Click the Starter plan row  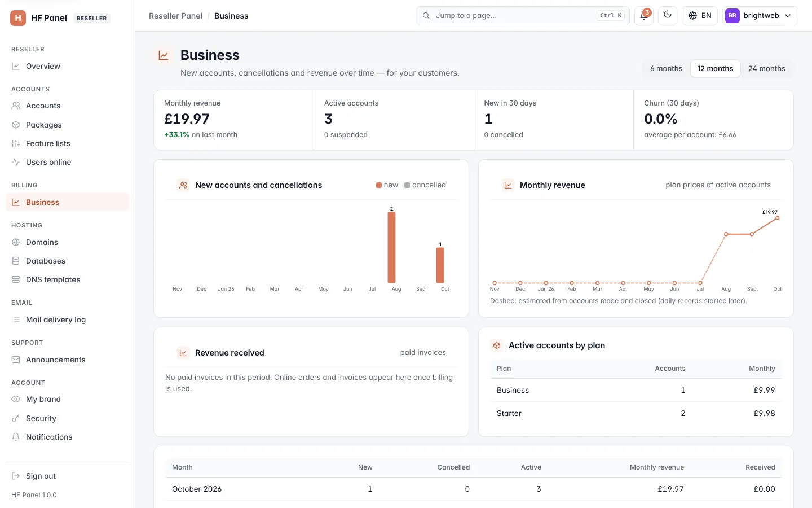pyautogui.click(x=636, y=413)
